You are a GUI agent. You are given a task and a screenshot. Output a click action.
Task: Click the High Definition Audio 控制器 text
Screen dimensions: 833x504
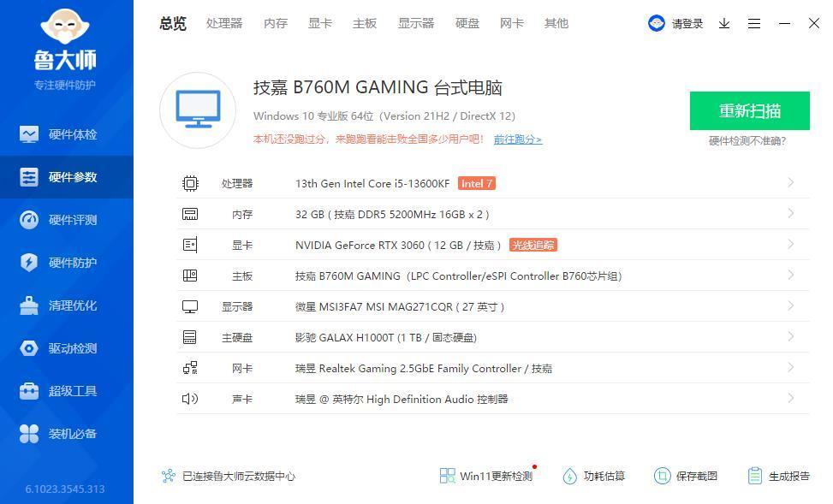click(x=402, y=400)
